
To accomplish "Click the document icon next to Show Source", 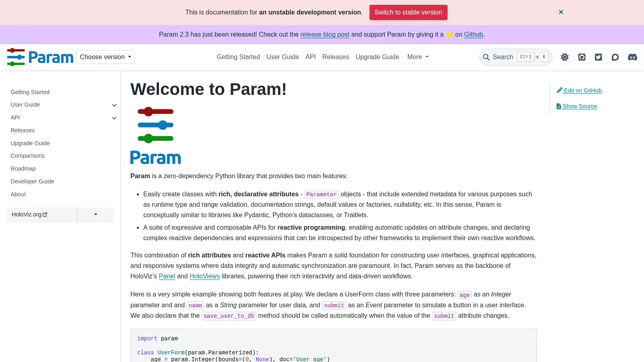I will pyautogui.click(x=559, y=106).
